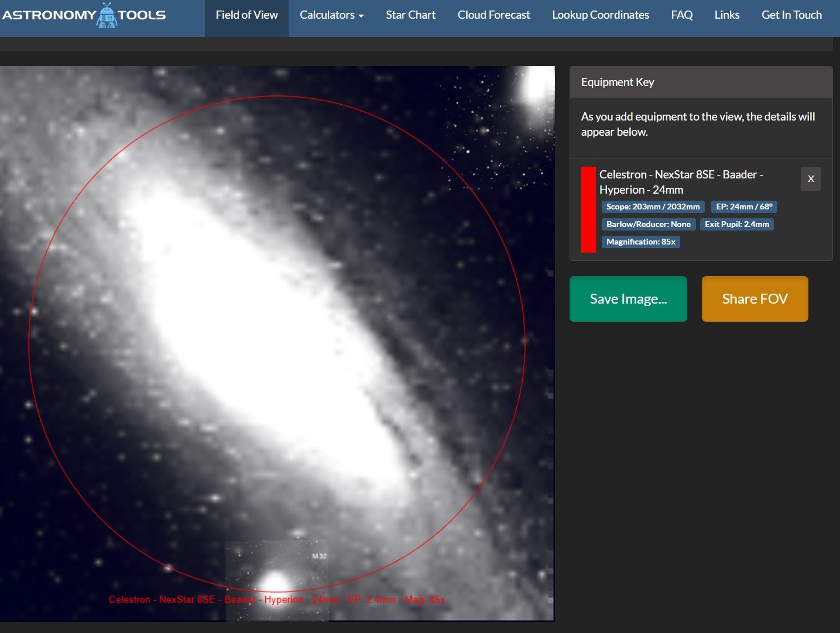Remove the NexStar 8SE equipment entry
Image resolution: width=840 pixels, height=633 pixels.
(811, 179)
